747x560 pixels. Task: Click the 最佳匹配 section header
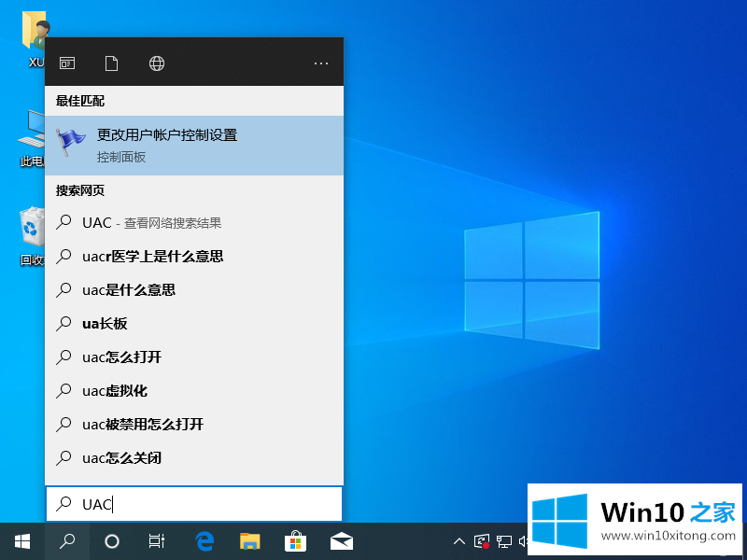click(x=80, y=101)
